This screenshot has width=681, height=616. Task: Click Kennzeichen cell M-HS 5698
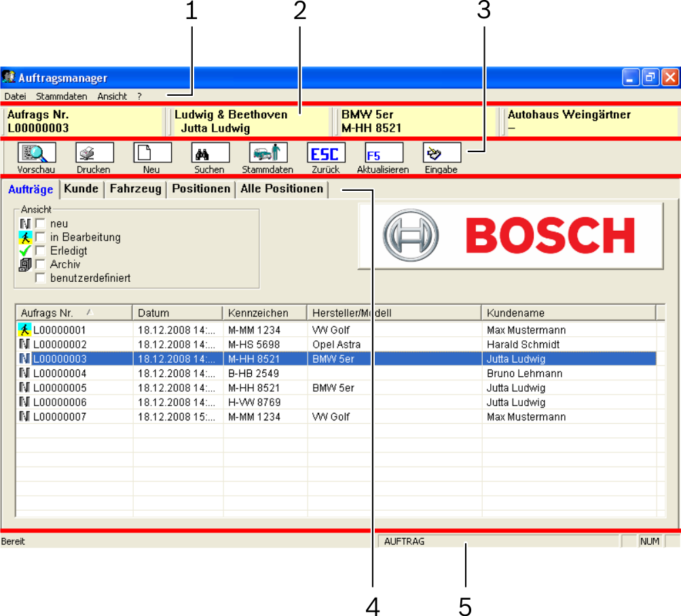[x=254, y=344]
